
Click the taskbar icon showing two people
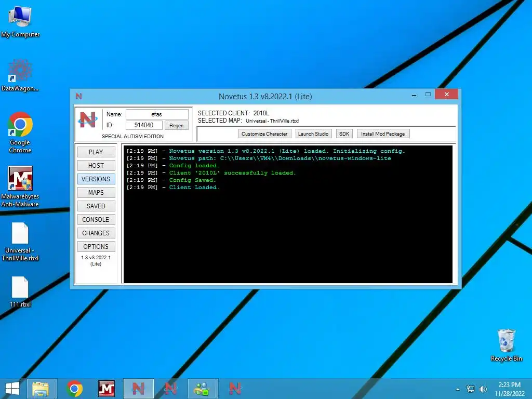click(x=202, y=389)
